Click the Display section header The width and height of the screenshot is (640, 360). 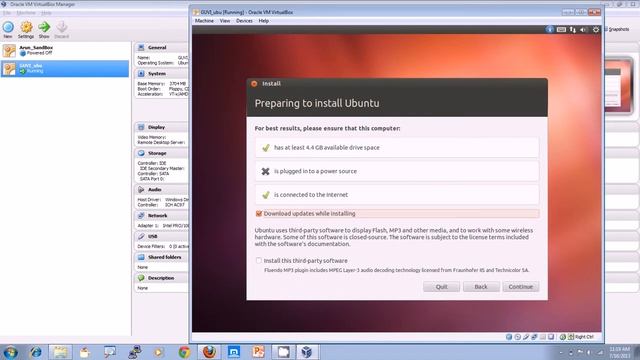161,127
